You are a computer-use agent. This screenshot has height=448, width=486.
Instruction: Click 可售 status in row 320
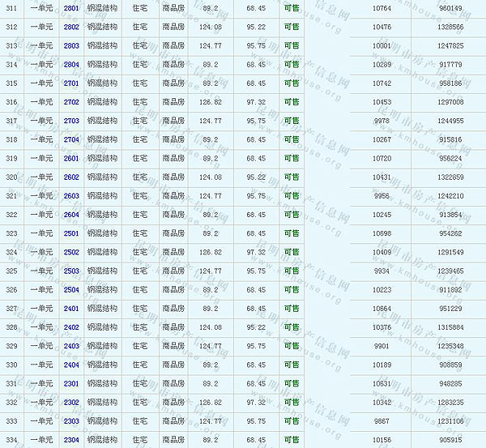coord(292,177)
